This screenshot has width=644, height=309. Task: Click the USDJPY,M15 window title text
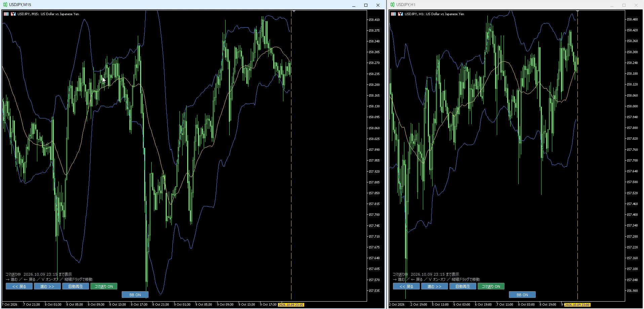tap(20, 5)
